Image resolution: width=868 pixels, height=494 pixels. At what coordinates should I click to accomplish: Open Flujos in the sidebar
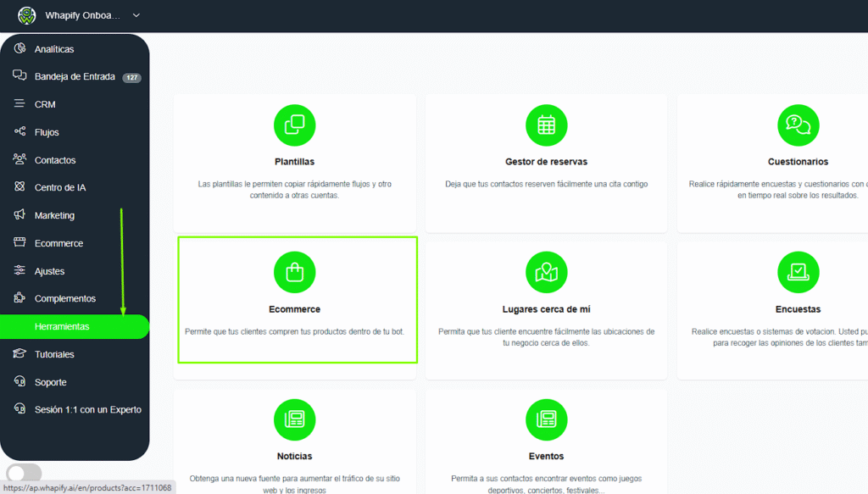[x=47, y=133]
